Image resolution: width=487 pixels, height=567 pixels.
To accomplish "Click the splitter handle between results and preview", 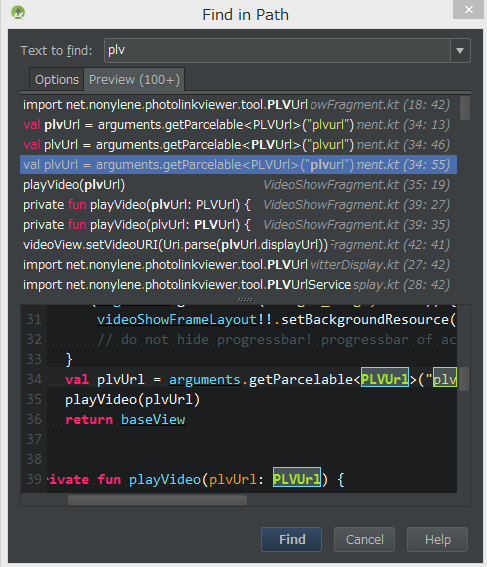I will tap(245, 300).
